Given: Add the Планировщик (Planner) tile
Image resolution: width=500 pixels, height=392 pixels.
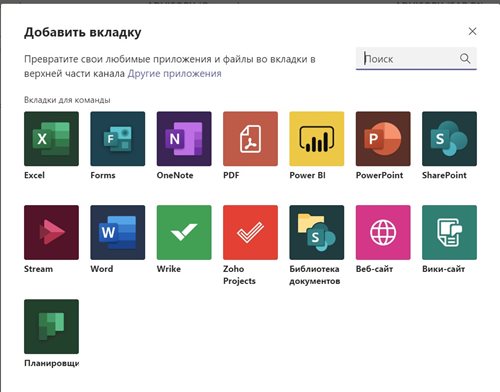Looking at the screenshot, I should (51, 326).
